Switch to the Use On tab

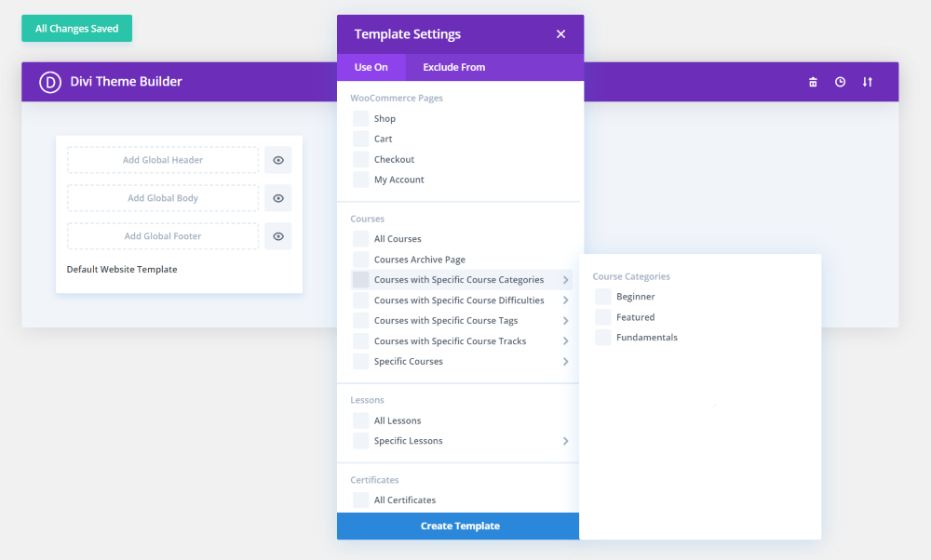[371, 67]
